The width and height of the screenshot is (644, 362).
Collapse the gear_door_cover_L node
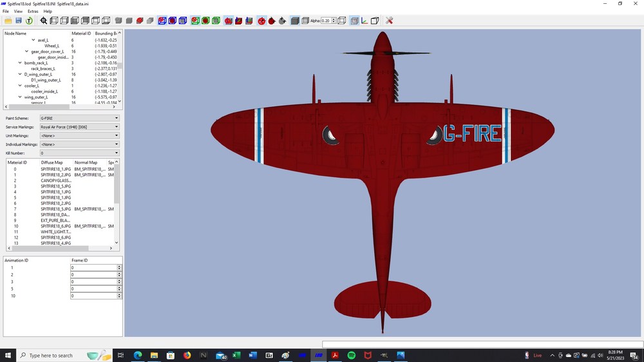[x=26, y=52]
